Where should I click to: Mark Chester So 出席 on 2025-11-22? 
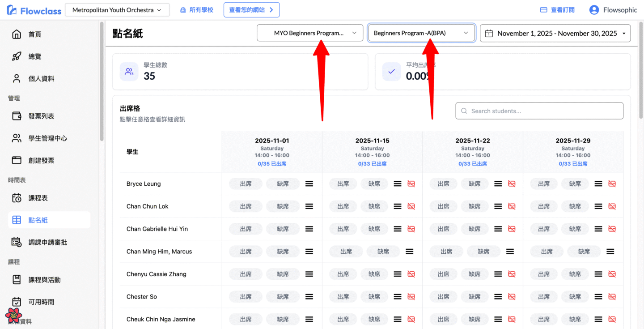(443, 297)
